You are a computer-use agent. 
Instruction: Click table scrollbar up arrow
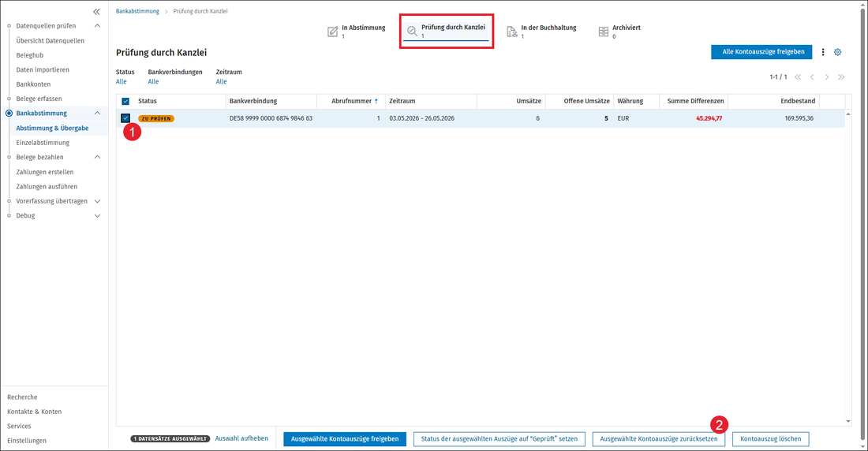[848, 114]
